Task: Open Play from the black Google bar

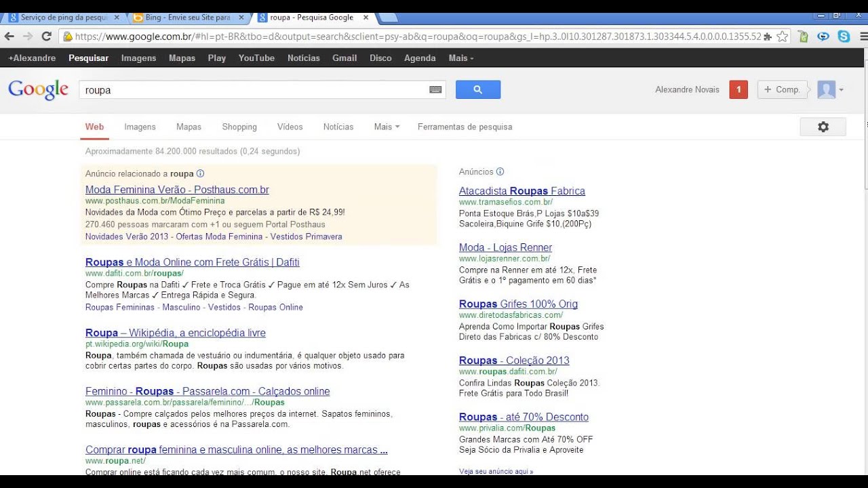Action: [x=217, y=58]
